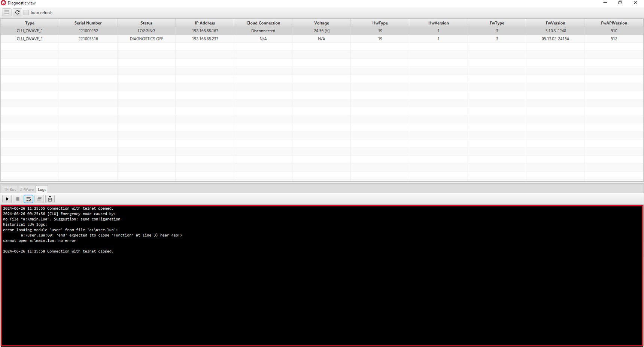Click the HwVersion column header
Image resolution: width=644 pixels, height=347 pixels.
tap(438, 23)
